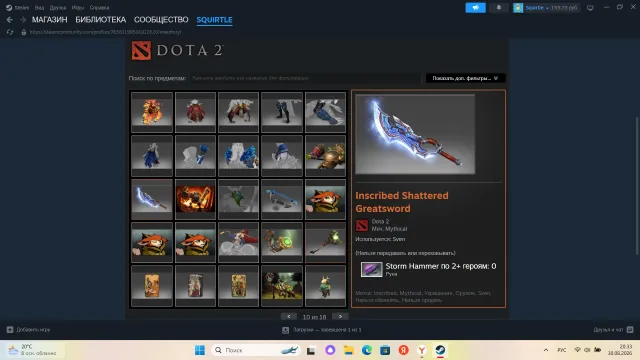Click the page reload icon
This screenshot has height=360, width=640.
(10, 32)
